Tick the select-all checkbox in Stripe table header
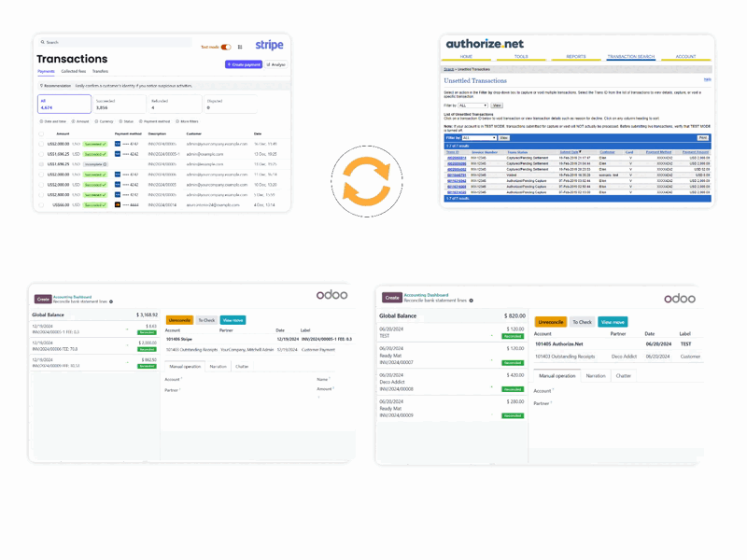 click(41, 133)
